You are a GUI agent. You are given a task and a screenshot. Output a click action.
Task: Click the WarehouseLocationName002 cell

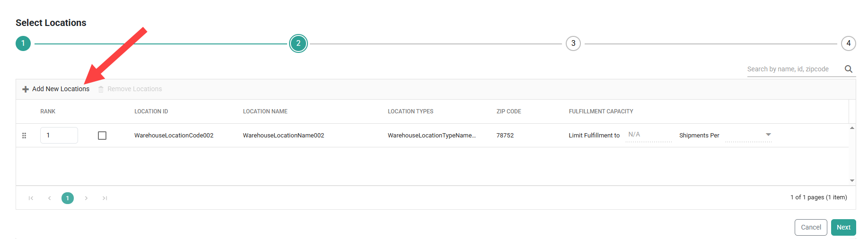point(284,136)
